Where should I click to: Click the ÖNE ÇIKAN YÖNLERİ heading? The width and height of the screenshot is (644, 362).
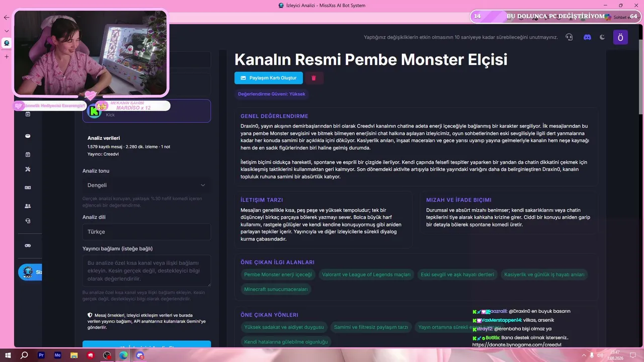pos(269,315)
